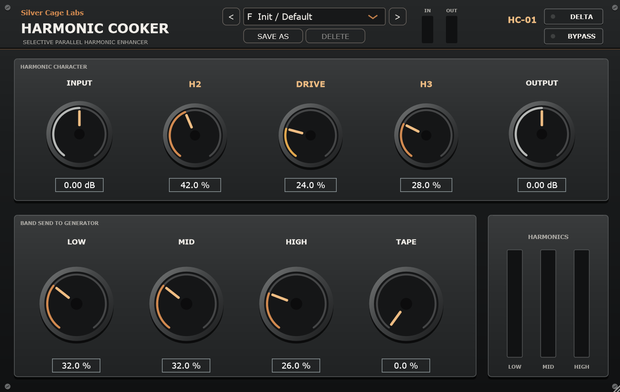620x392 pixels.
Task: Select the H2 value field showing 42.0 %
Action: pyautogui.click(x=195, y=185)
